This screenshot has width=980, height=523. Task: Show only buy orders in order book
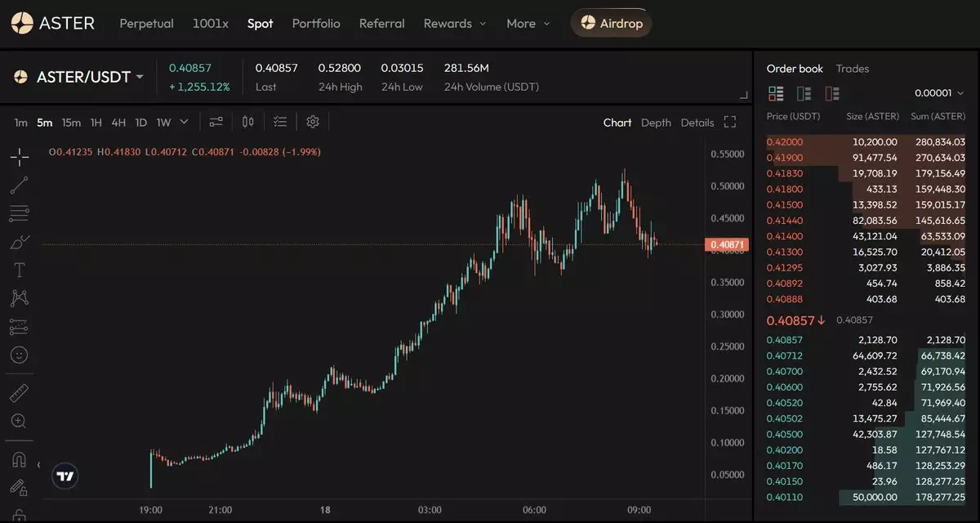click(x=804, y=93)
